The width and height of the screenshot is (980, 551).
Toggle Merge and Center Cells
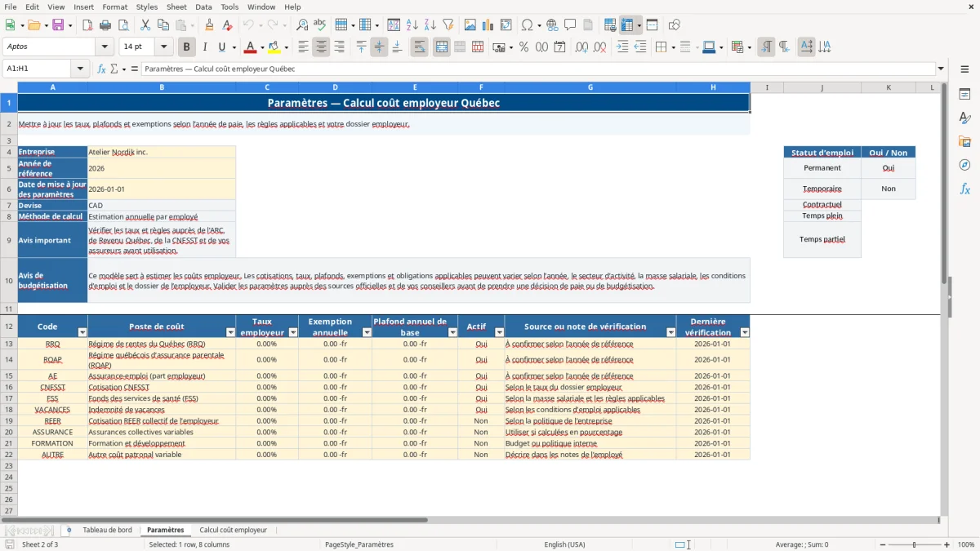point(441,47)
